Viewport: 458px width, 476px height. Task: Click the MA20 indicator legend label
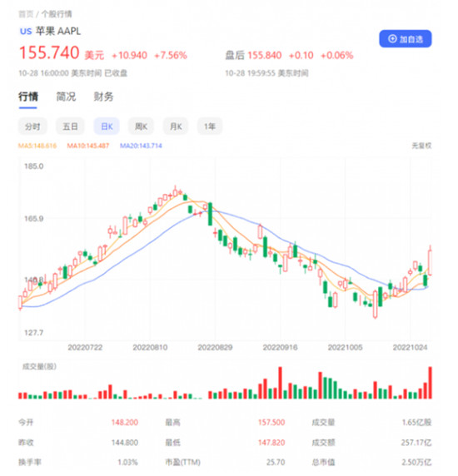pos(141,146)
